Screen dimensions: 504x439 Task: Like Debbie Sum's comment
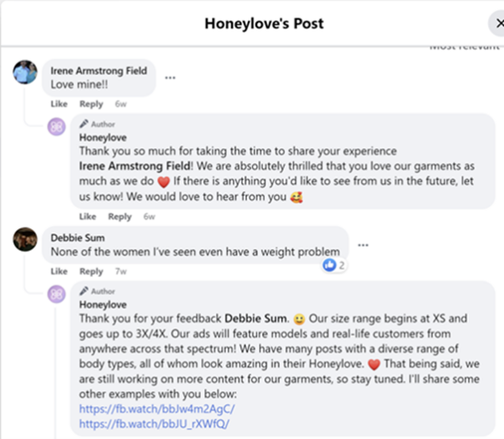(59, 271)
